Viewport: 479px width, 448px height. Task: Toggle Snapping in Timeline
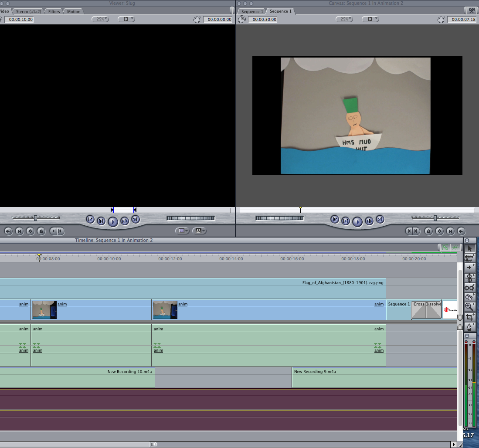(x=455, y=248)
